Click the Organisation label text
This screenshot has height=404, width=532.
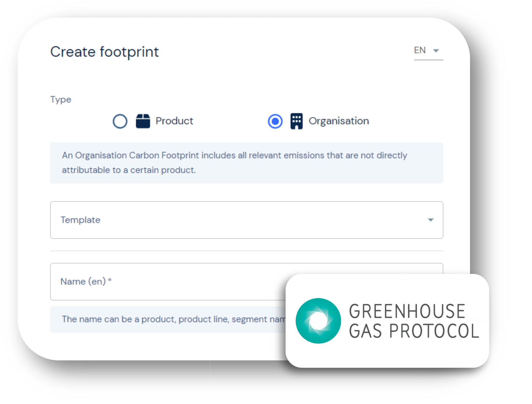339,121
